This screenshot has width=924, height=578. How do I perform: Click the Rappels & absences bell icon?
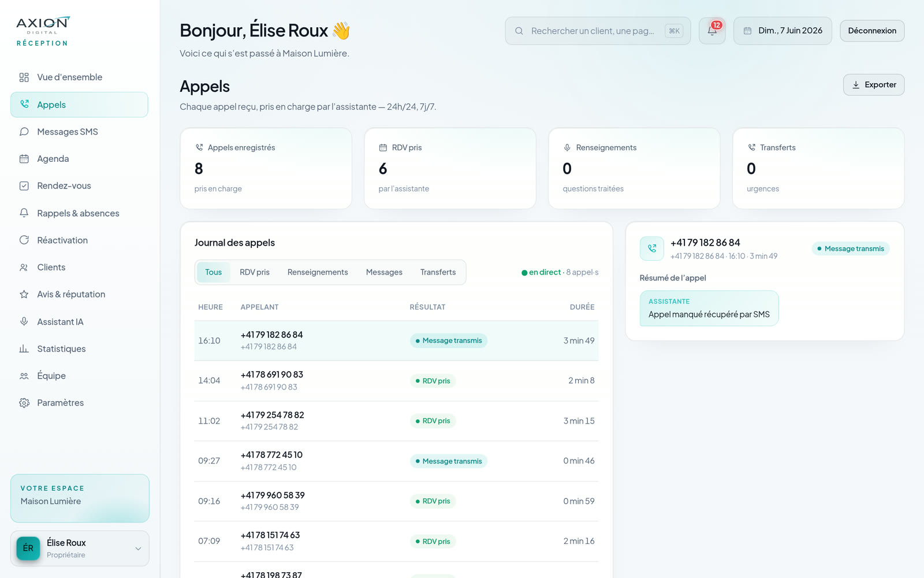[24, 213]
